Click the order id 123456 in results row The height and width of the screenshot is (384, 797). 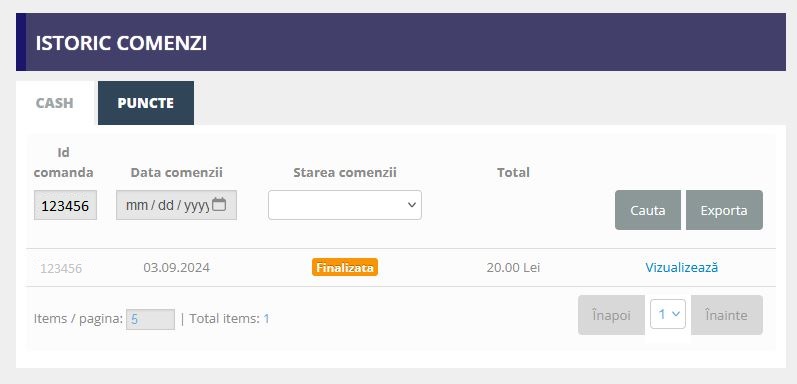click(61, 269)
